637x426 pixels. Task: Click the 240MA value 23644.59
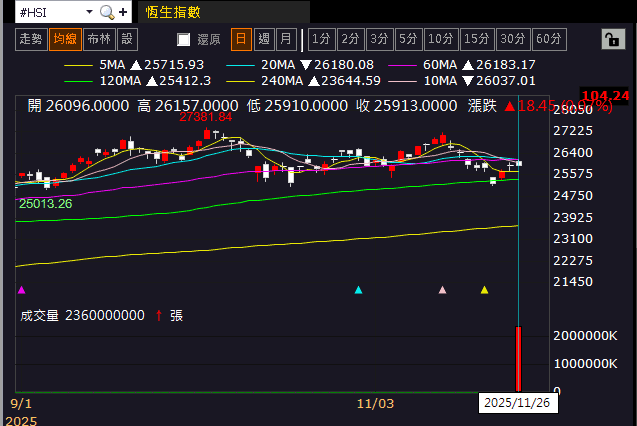coord(351,81)
